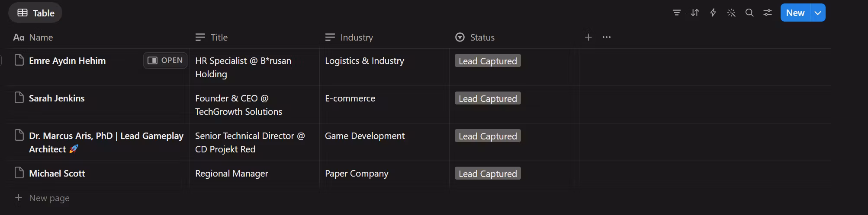Open view settings sliders icon
Image resolution: width=868 pixels, height=215 pixels.
768,13
